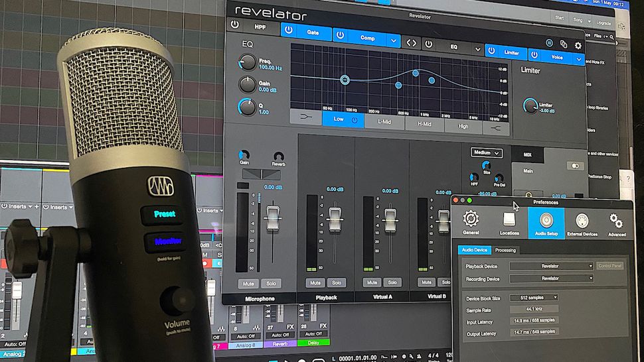The height and width of the screenshot is (362, 644).
Task: Click the reverb Size knob
Action: tap(486, 166)
